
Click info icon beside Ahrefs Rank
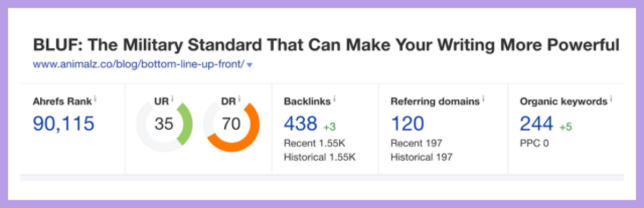click(x=95, y=100)
